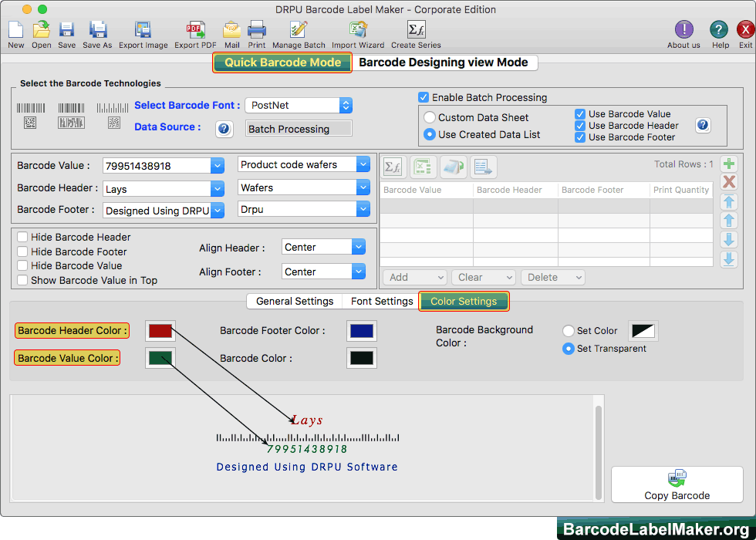Uncheck Use Barcode Value

(x=580, y=114)
